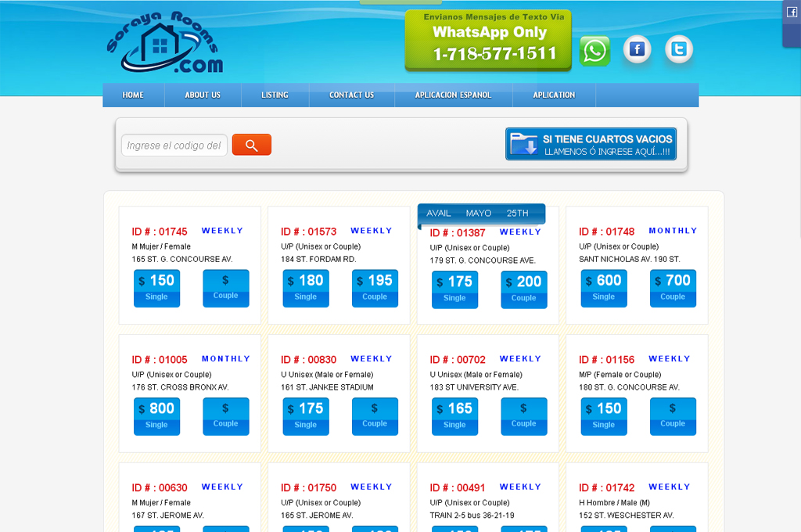Click the green WhatsApp Only phone banner
Screen dimensions: 801x532
pyautogui.click(x=488, y=41)
